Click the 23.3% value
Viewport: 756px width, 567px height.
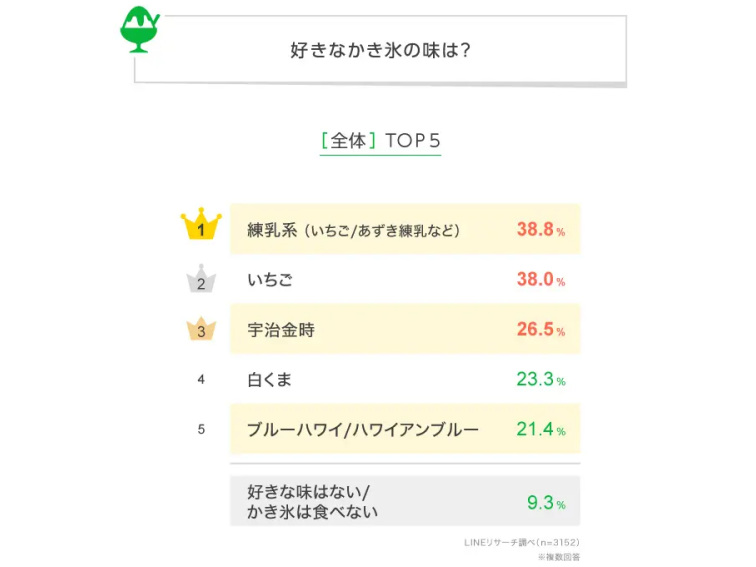coord(540,379)
